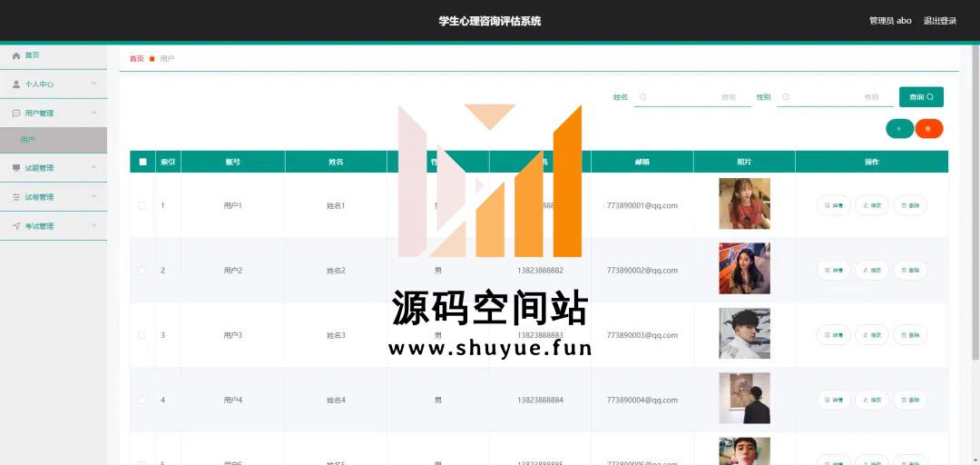Click 删除 for 用户3

click(x=910, y=335)
